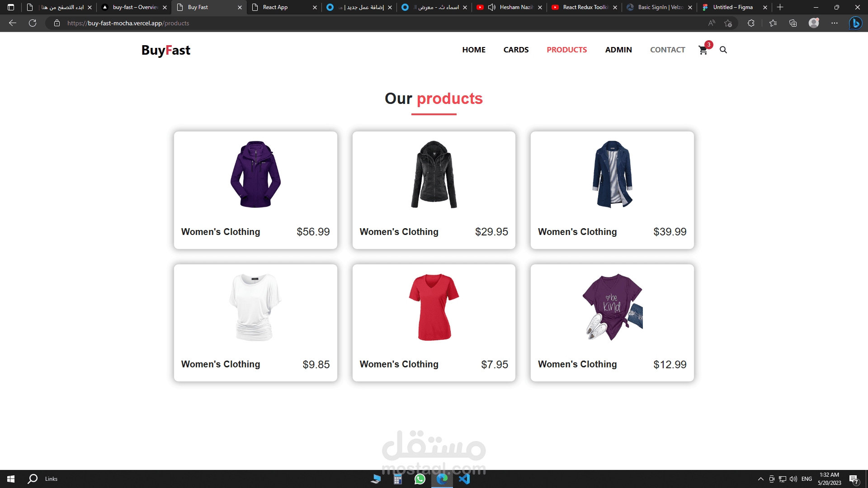Image resolution: width=868 pixels, height=488 pixels.
Task: Open the CARDS navigation link
Action: point(516,50)
